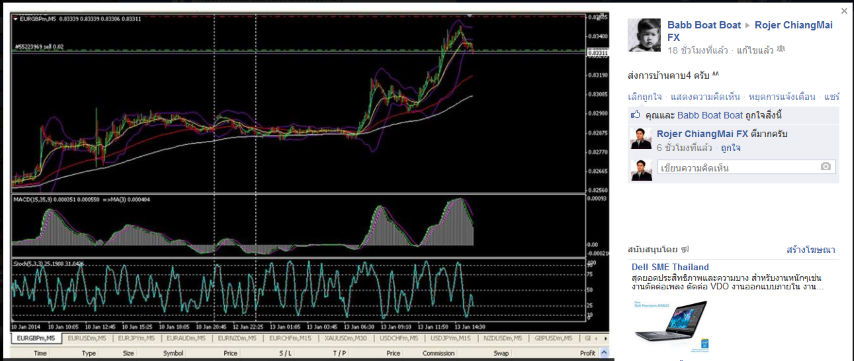Select the EURUSDm,M5 chart tab

pyautogui.click(x=86, y=339)
